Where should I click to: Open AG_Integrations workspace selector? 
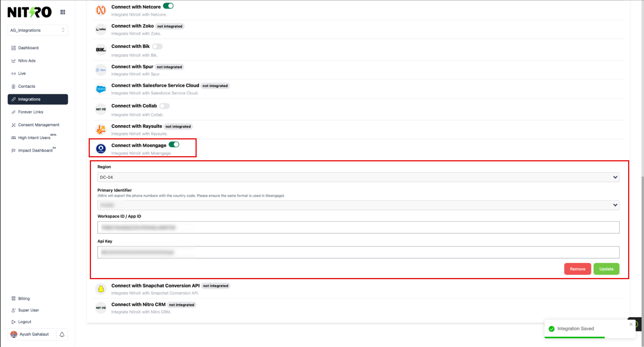pos(38,30)
